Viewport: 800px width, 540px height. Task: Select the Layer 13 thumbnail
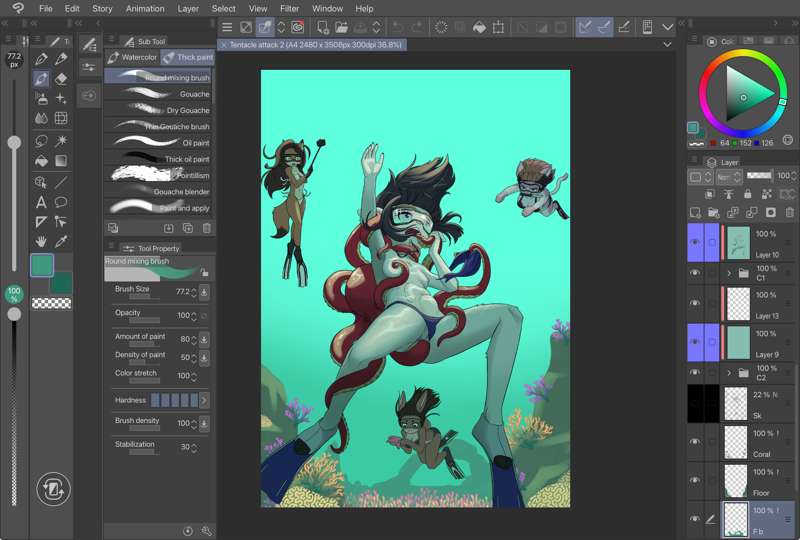738,304
